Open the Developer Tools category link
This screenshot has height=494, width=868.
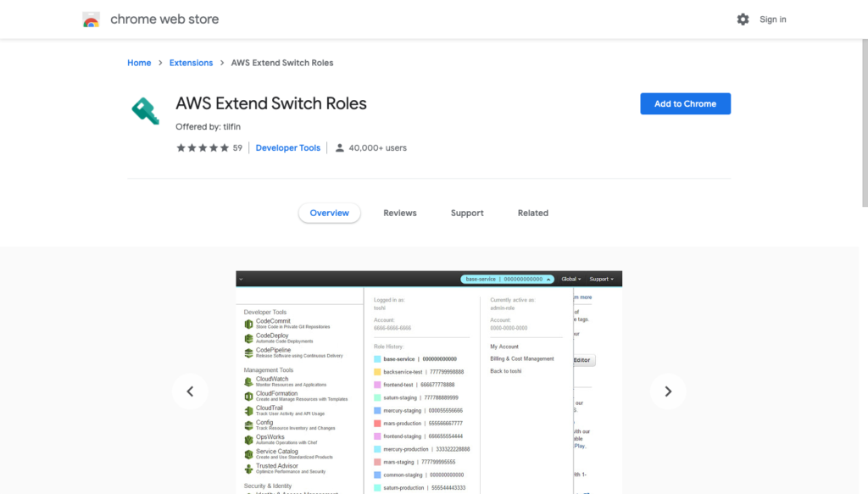coord(288,147)
